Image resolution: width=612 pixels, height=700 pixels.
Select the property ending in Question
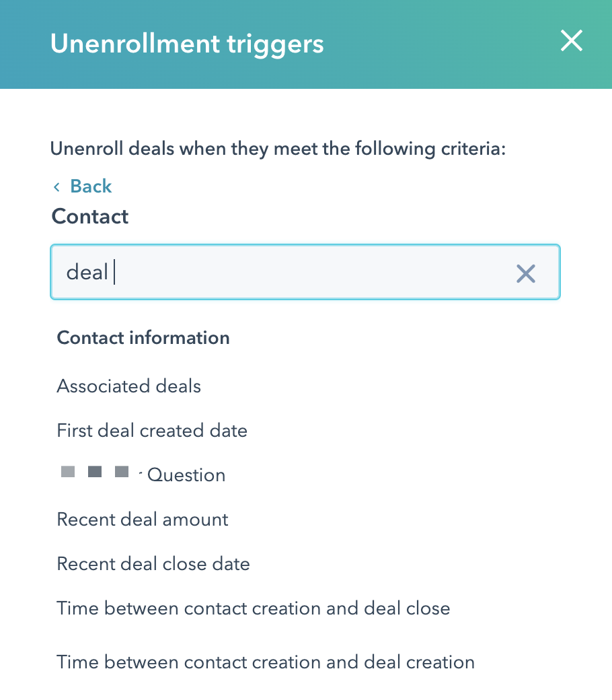point(186,475)
